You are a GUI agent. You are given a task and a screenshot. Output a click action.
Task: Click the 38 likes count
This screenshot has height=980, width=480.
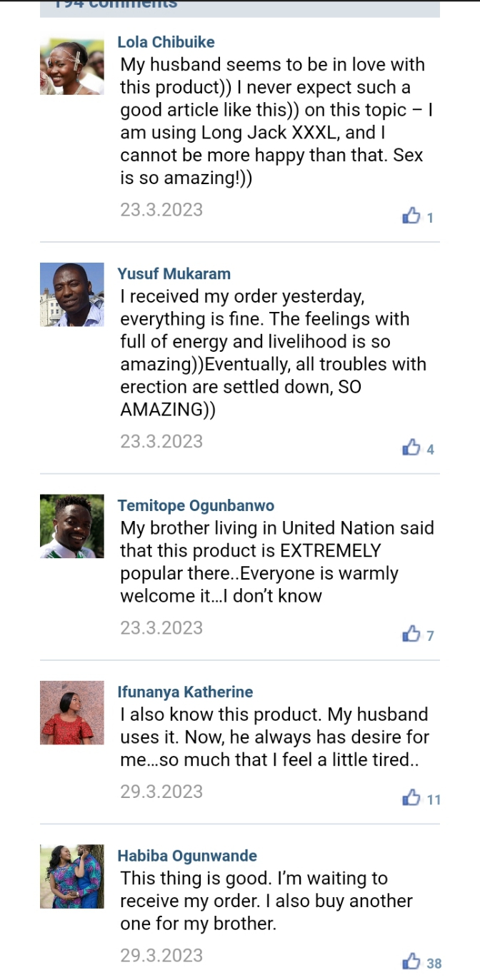coord(434,964)
